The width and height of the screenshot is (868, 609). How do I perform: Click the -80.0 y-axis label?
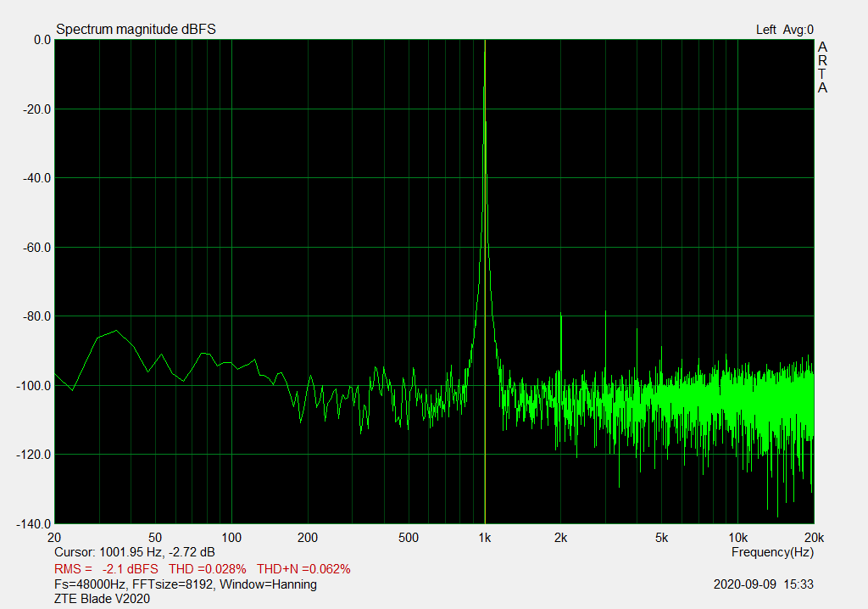pos(36,316)
